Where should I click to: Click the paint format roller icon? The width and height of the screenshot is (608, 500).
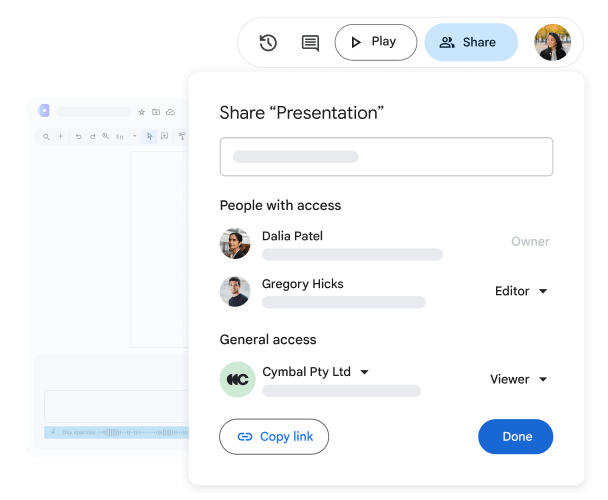(x=182, y=136)
